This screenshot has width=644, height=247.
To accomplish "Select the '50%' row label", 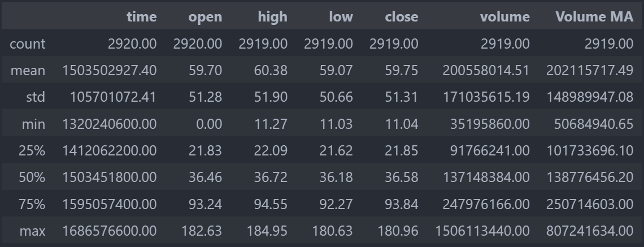I will [32, 177].
